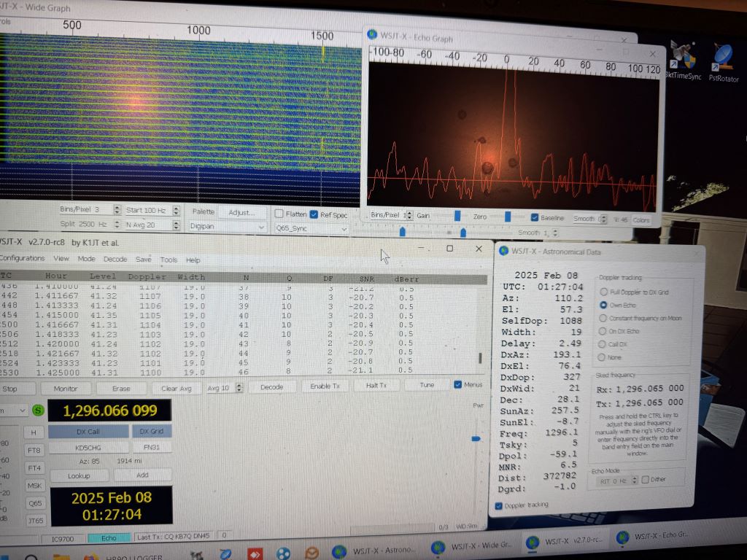This screenshot has width=747, height=560.
Task: Click the Pwr slider handle
Action: pyautogui.click(x=476, y=438)
